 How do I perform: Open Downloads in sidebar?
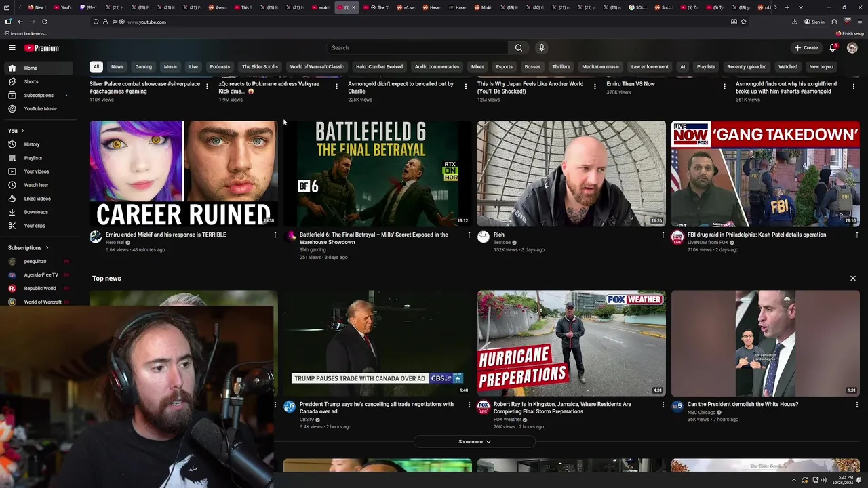[x=37, y=212]
